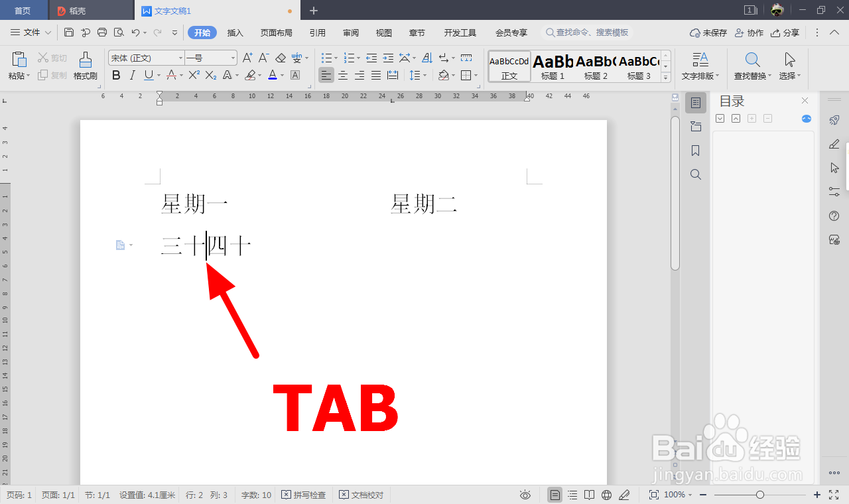The height and width of the screenshot is (504, 849).
Task: Expand the font size 一号 dropdown
Action: (x=233, y=57)
